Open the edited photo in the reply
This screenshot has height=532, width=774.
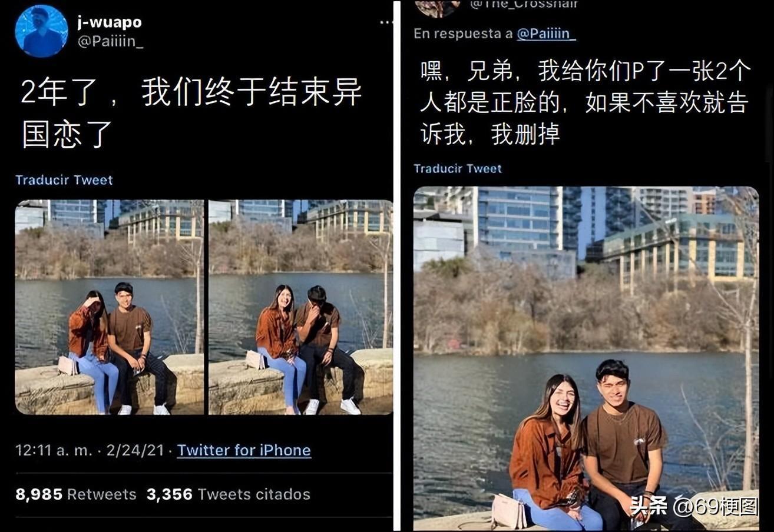pos(586,358)
